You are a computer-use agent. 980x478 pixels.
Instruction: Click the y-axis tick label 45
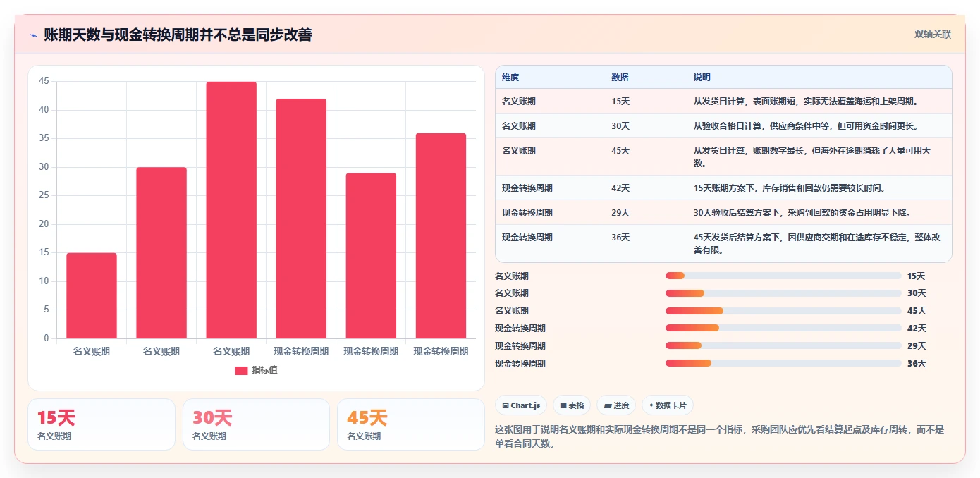pos(44,81)
